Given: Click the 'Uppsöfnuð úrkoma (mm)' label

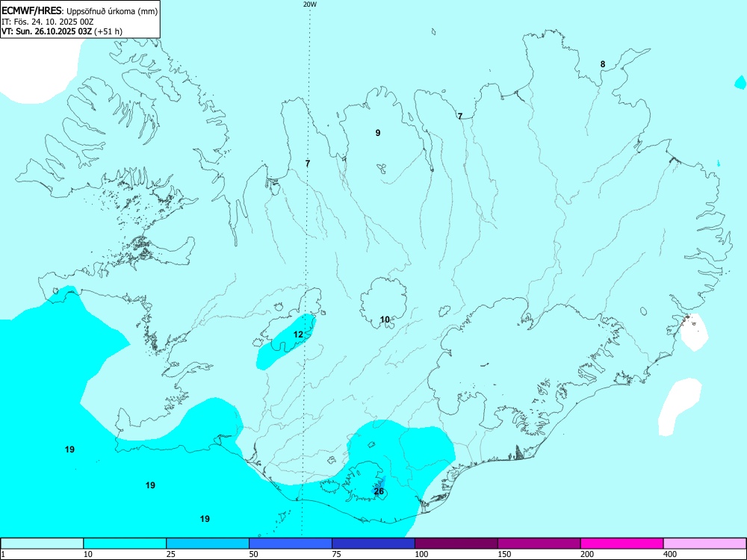Looking at the screenshot, I should (111, 11).
